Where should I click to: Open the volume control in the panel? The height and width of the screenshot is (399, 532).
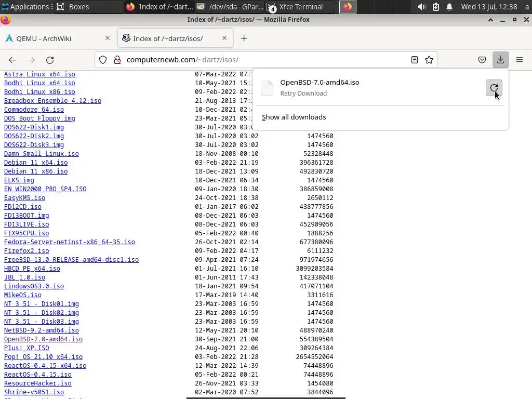422,7
